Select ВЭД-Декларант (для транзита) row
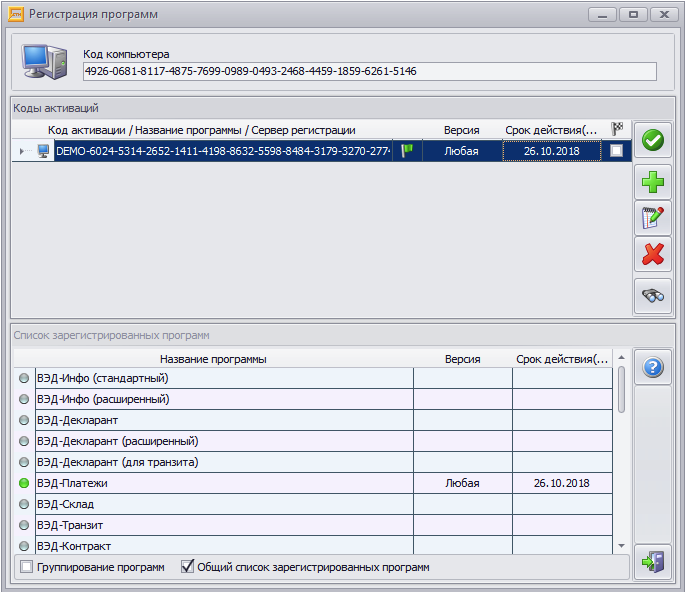Viewport: 685px width, 592px height. pos(222,462)
